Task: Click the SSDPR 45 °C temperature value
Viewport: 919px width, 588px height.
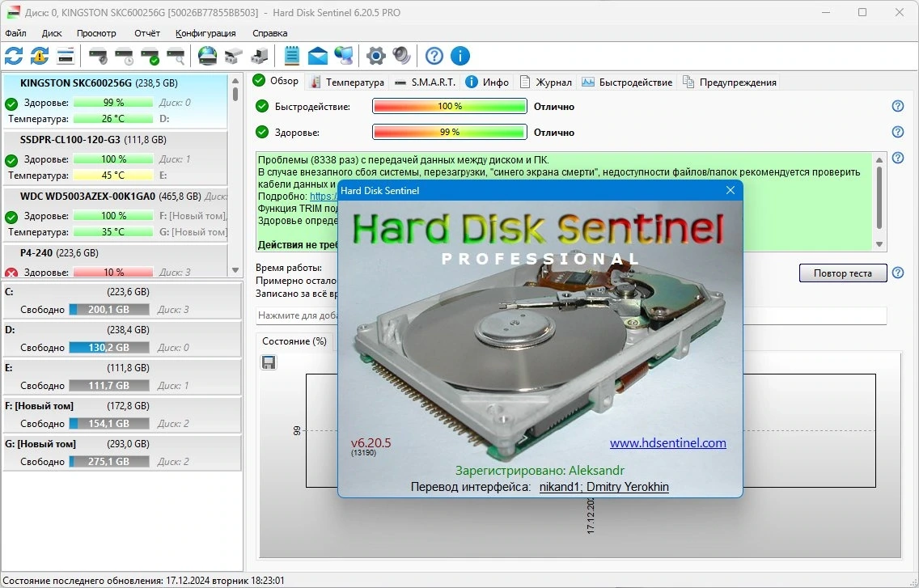Action: [x=113, y=175]
